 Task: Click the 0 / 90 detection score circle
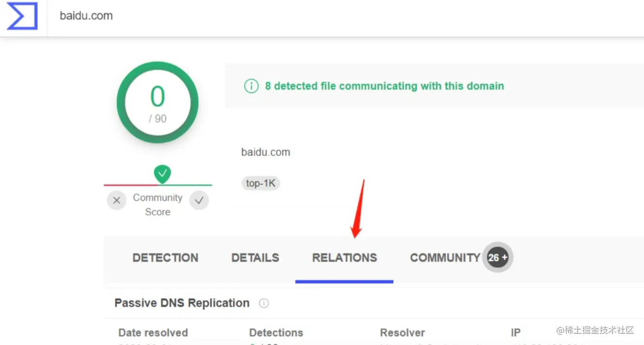(x=157, y=102)
